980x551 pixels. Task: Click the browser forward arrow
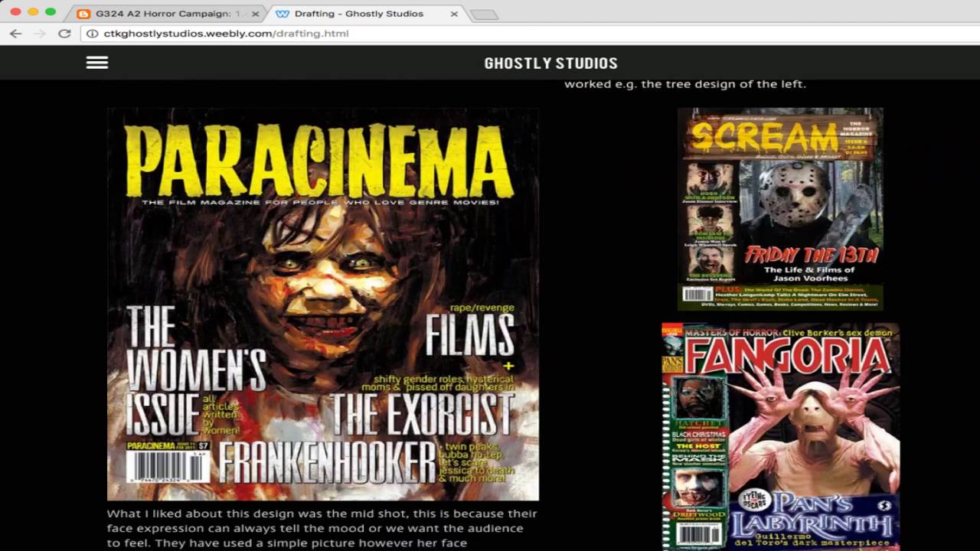[x=40, y=34]
